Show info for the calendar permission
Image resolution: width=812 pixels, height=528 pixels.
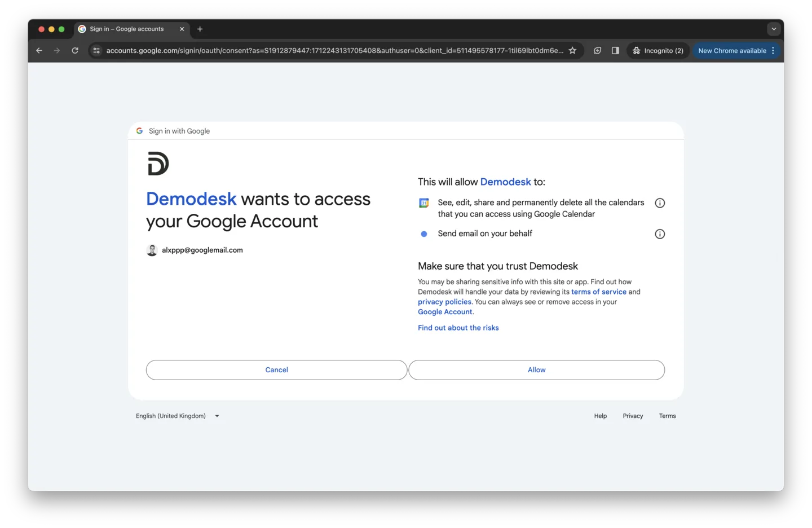click(x=660, y=203)
